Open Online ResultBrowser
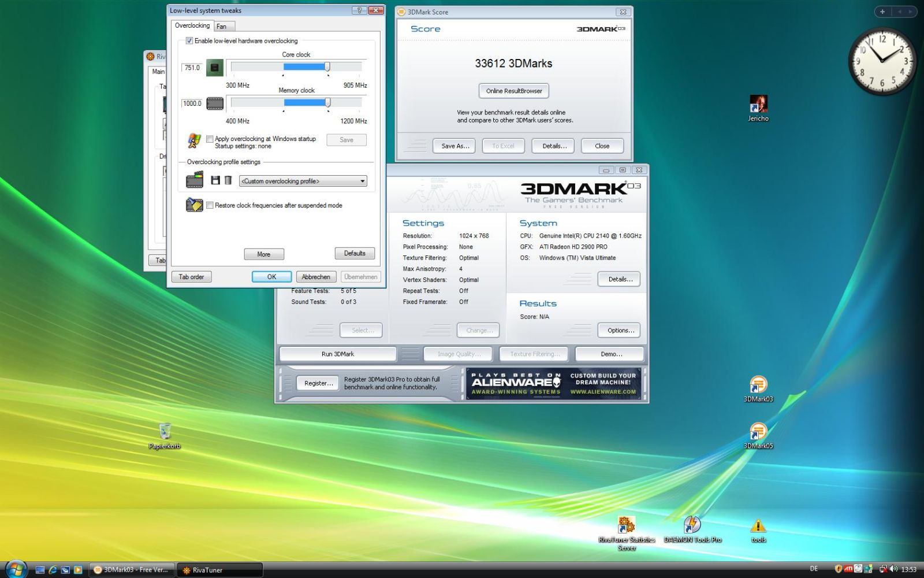This screenshot has width=924, height=578. click(x=514, y=91)
